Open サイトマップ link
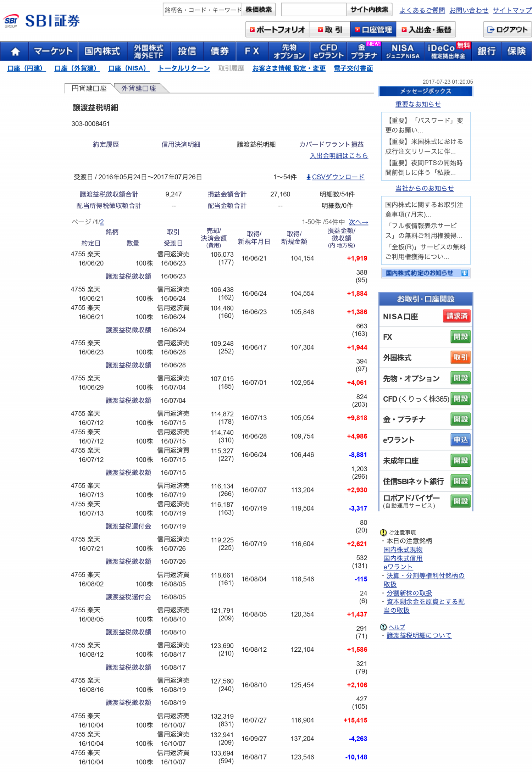Screen dimensions: 532x774 pos(512,10)
